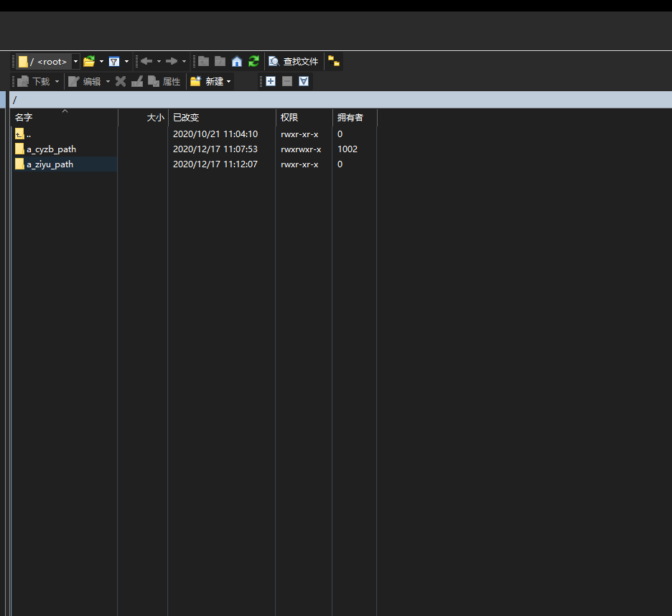Click the file filter icon
672x616 pixels.
114,62
